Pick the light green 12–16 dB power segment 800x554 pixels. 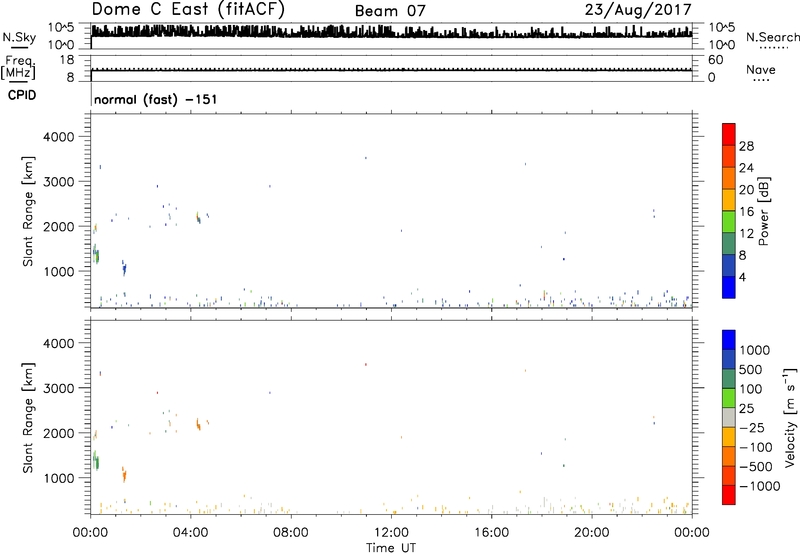[x=729, y=222]
